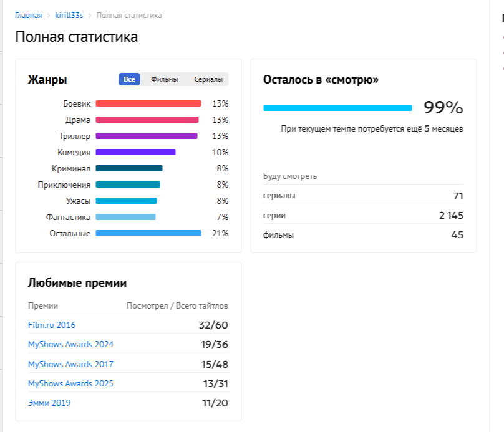Click the purple Триллер genre bar
Image resolution: width=504 pixels, height=432 pixels.
(x=147, y=136)
